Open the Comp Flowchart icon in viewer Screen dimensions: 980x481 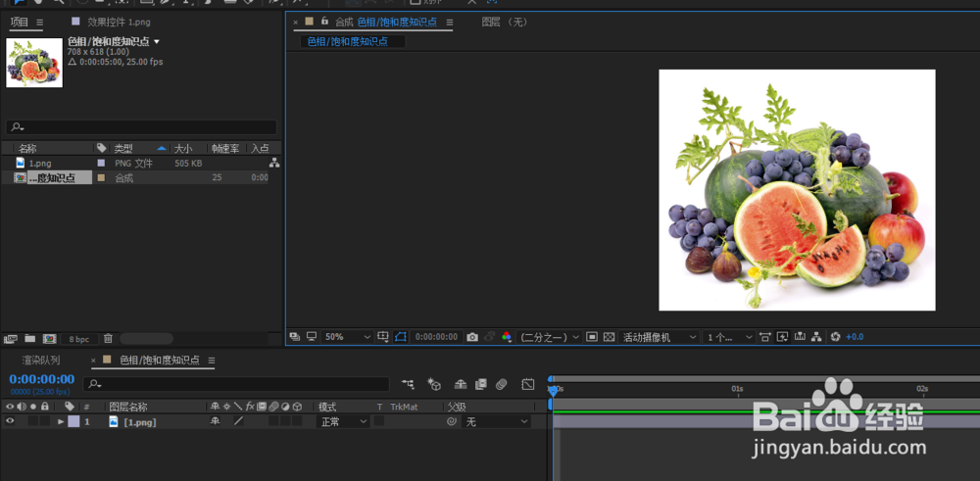click(816, 337)
